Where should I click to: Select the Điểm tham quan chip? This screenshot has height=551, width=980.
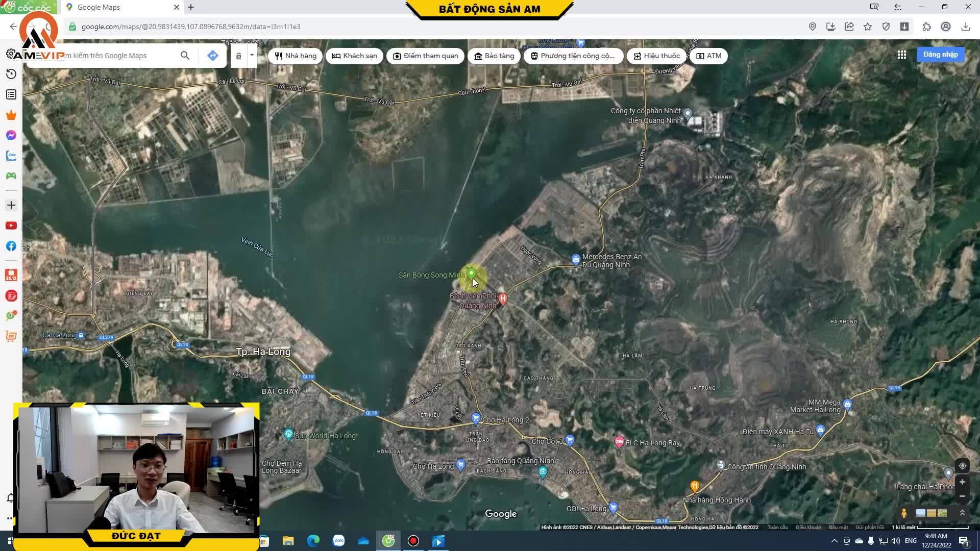[x=426, y=56]
